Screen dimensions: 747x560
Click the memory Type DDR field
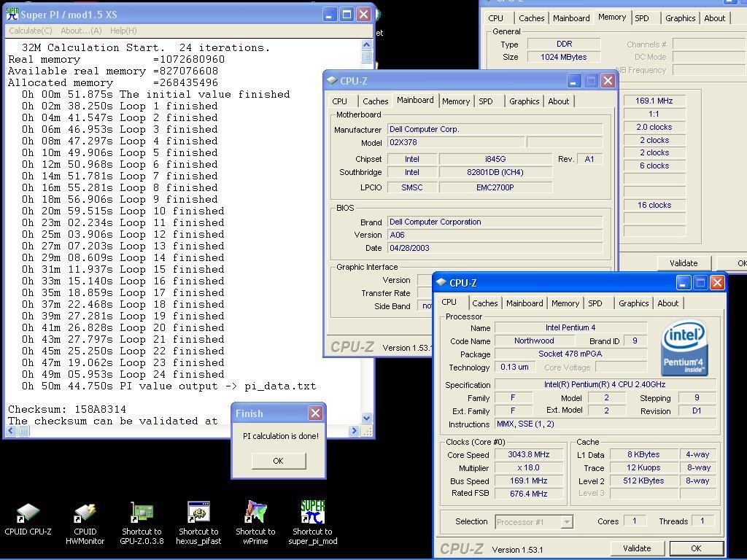point(564,44)
